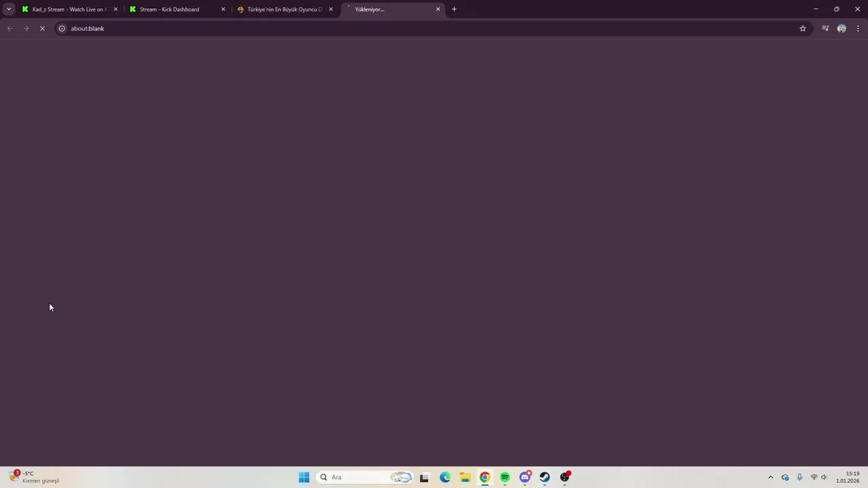The image size is (868, 488).
Task: Bookmark this page with the star icon
Action: [x=803, y=28]
